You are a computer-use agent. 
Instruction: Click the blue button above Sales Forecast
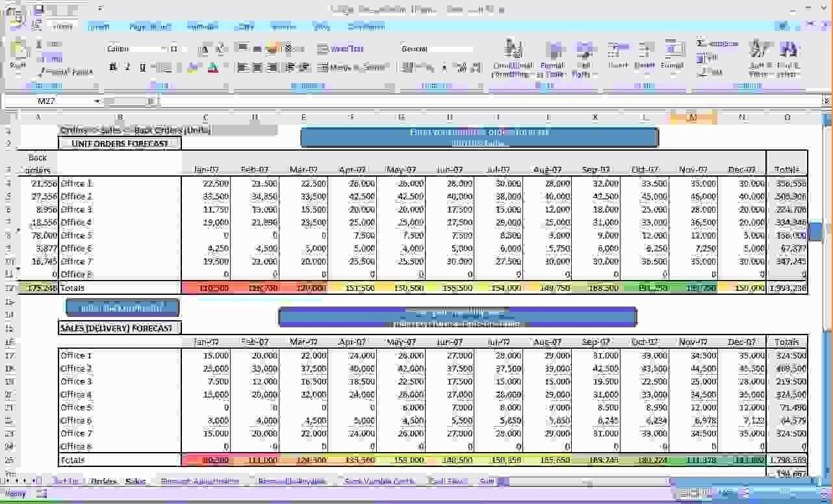point(123,308)
